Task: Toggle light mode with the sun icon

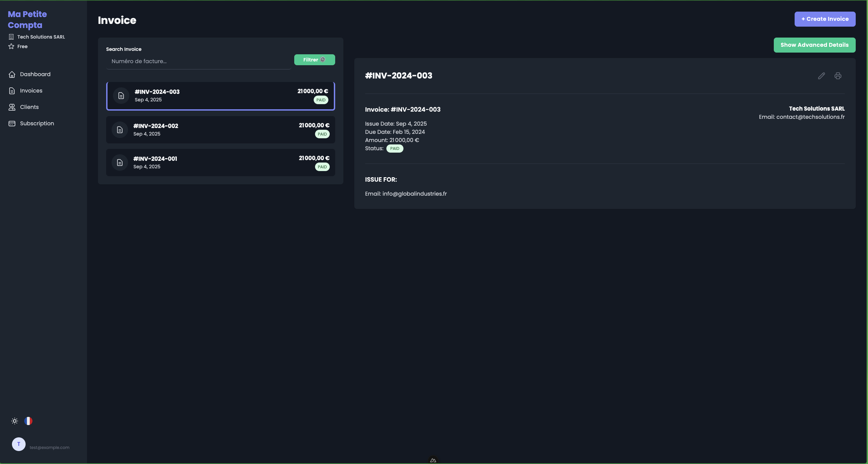Action: pos(15,421)
